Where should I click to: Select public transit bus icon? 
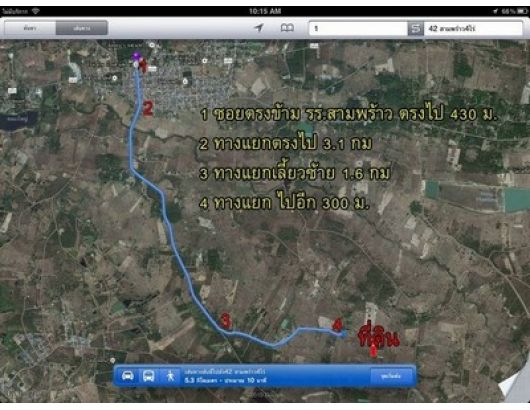(149, 376)
